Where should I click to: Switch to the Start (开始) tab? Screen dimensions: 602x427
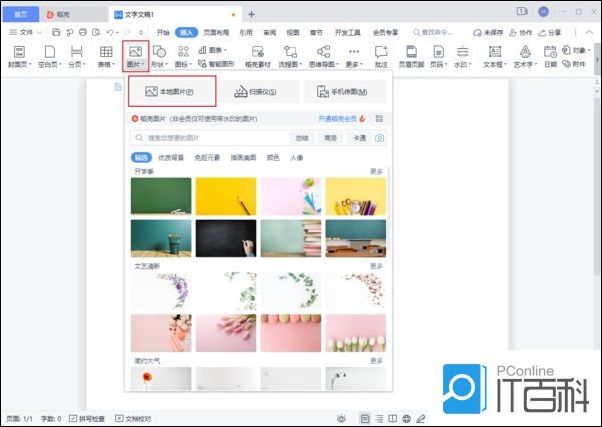[163, 32]
